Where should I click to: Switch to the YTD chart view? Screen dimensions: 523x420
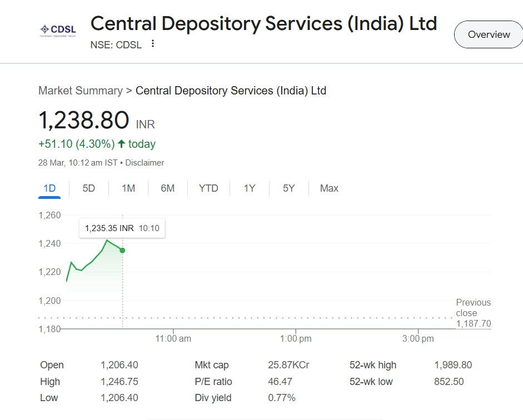208,188
